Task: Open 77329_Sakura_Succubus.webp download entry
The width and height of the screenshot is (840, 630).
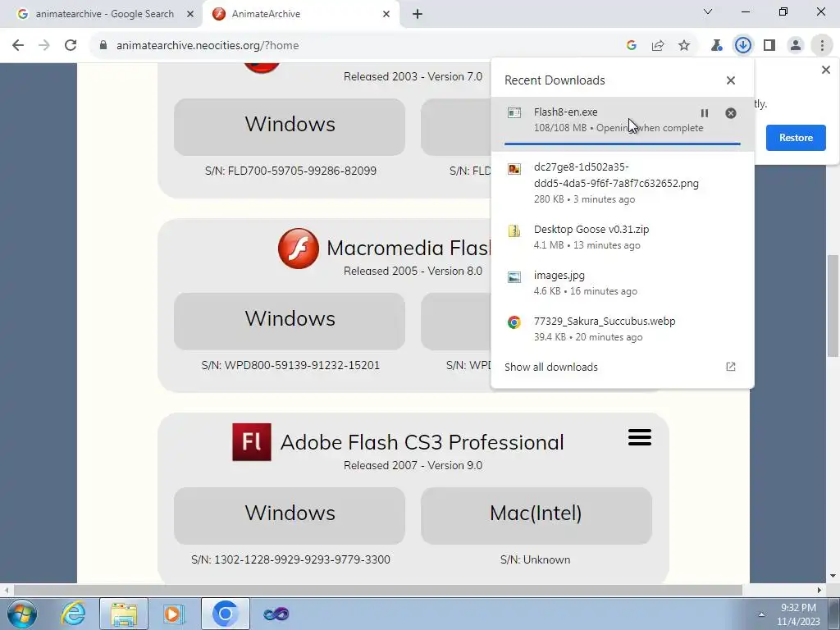Action: pos(622,329)
